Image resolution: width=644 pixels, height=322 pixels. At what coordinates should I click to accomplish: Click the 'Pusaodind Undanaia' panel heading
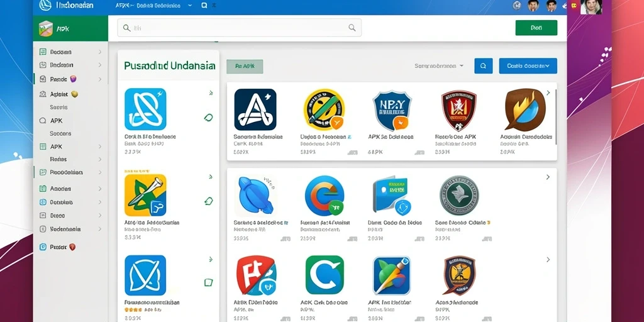(x=169, y=65)
